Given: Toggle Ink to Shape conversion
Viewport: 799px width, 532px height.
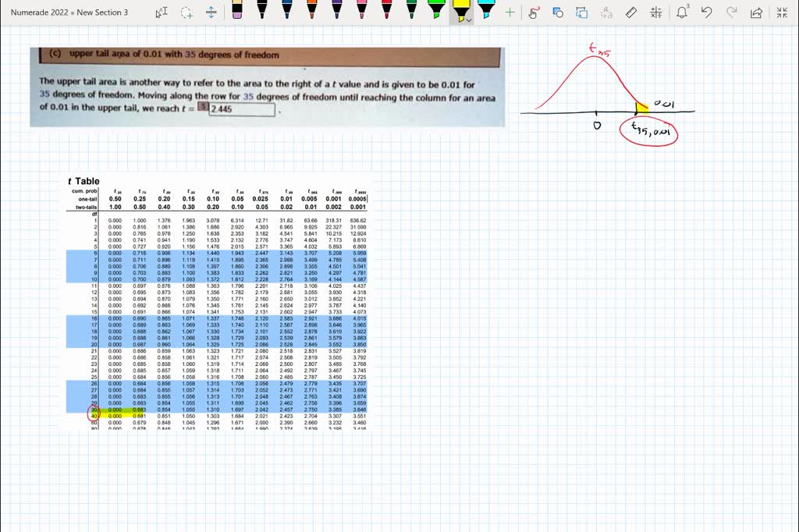Looking at the screenshot, I should pyautogui.click(x=558, y=12).
